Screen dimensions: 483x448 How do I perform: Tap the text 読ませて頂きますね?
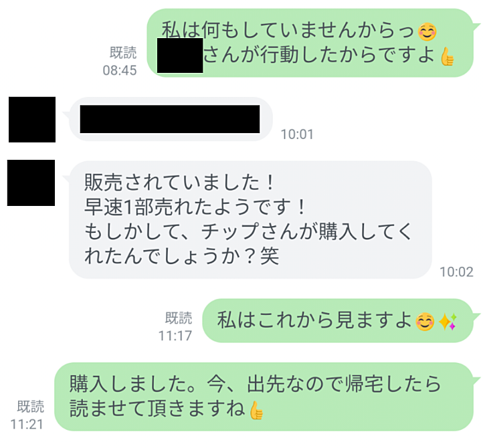pos(157,409)
